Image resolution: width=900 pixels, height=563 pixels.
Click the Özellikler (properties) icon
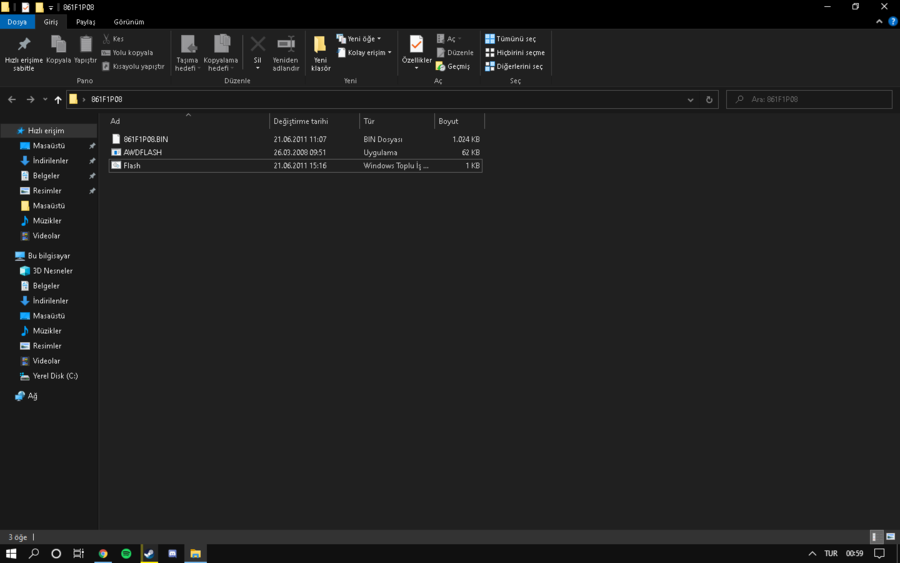416,45
